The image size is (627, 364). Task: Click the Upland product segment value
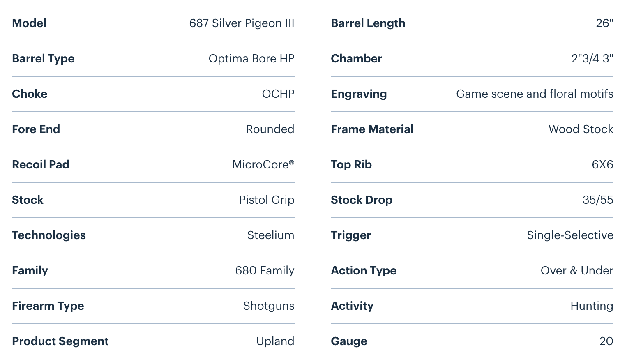point(275,341)
